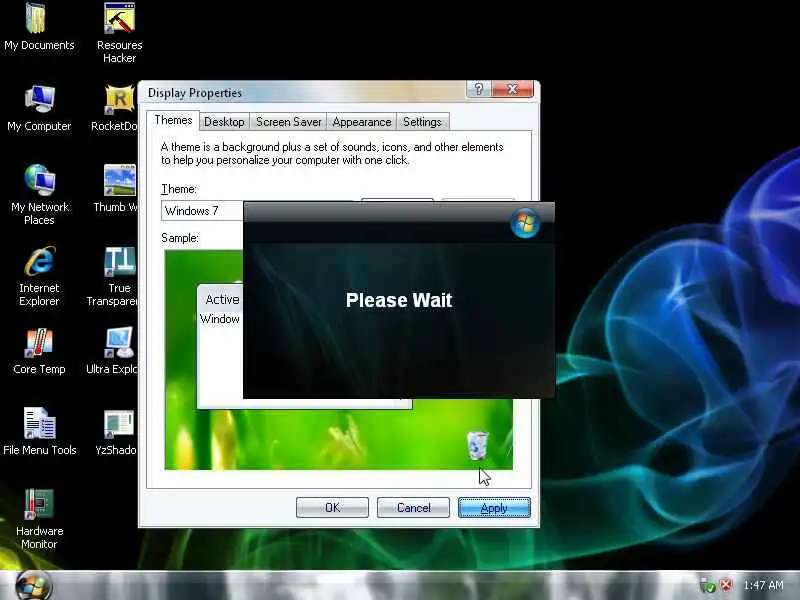Launch Internet Explorer from desktop
Image resolution: width=800 pixels, height=600 pixels.
click(x=39, y=276)
